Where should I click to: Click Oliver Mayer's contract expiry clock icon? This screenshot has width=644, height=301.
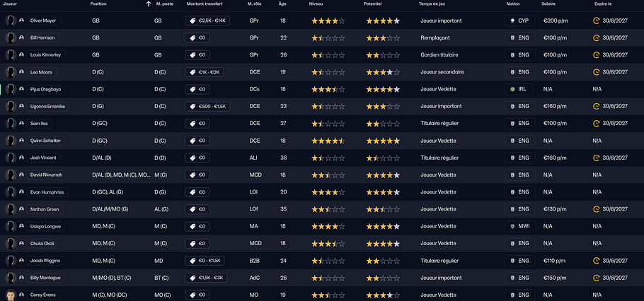coord(596,21)
